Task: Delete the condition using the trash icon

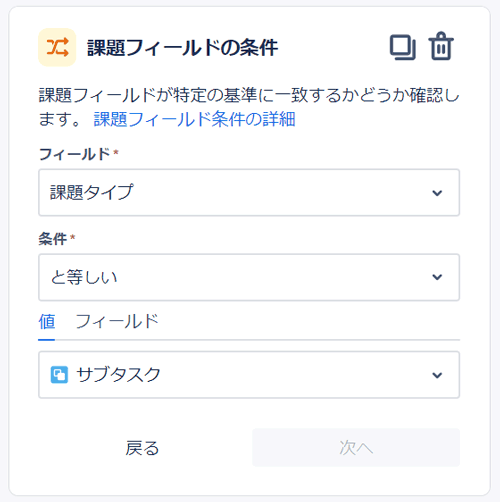Action: (441, 46)
